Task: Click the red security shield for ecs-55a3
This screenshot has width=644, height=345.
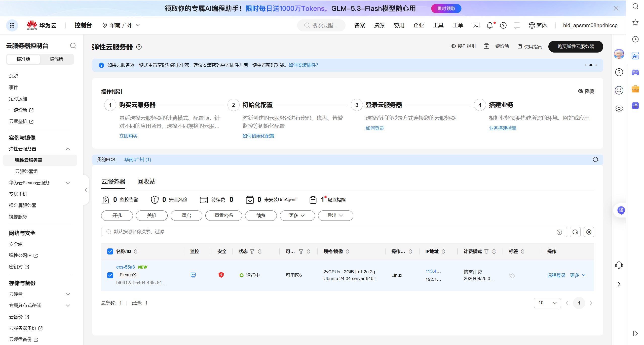Action: pyautogui.click(x=221, y=275)
